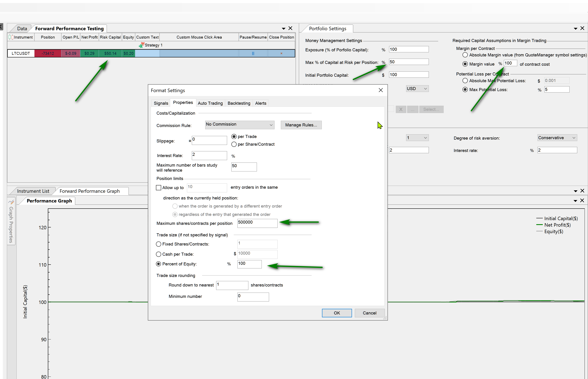Open Portfolio Settings panel menu arrow
Screen dimensions: 588x379
pos(575,29)
